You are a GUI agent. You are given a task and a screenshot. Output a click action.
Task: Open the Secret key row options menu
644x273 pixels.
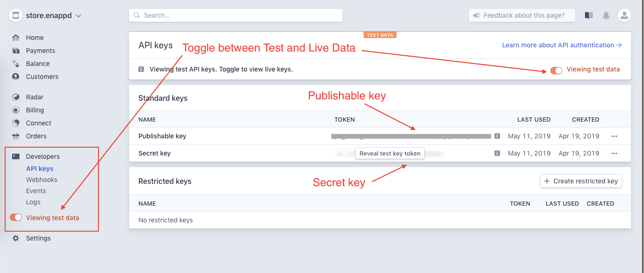point(614,153)
